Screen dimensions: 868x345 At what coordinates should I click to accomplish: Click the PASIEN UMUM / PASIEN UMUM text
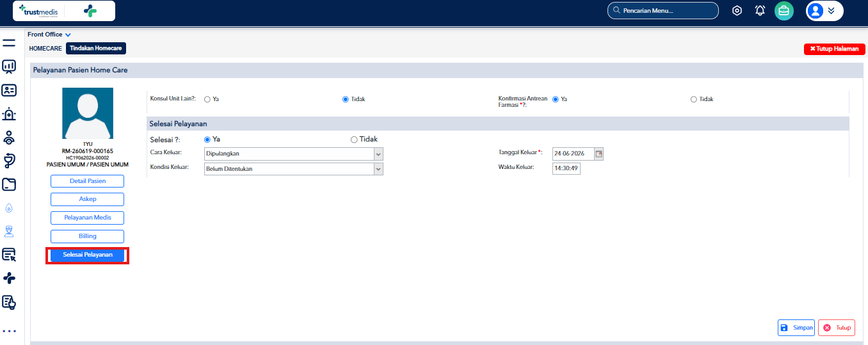click(88, 164)
